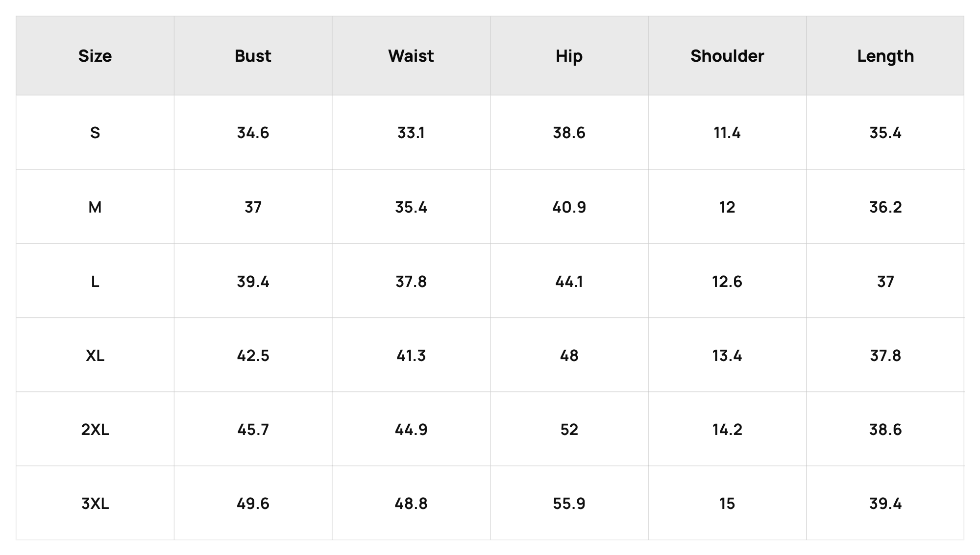Click the Size column header
The width and height of the screenshot is (980, 555).
coord(95,56)
